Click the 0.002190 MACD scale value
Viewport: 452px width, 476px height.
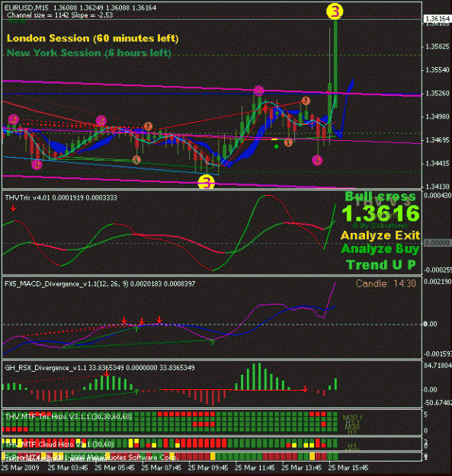click(x=438, y=282)
